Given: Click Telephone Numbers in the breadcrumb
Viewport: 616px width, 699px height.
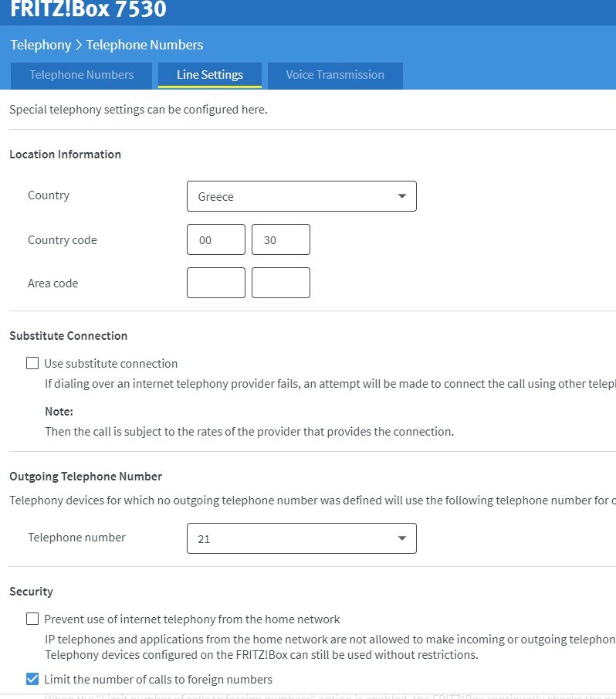Looking at the screenshot, I should point(144,45).
